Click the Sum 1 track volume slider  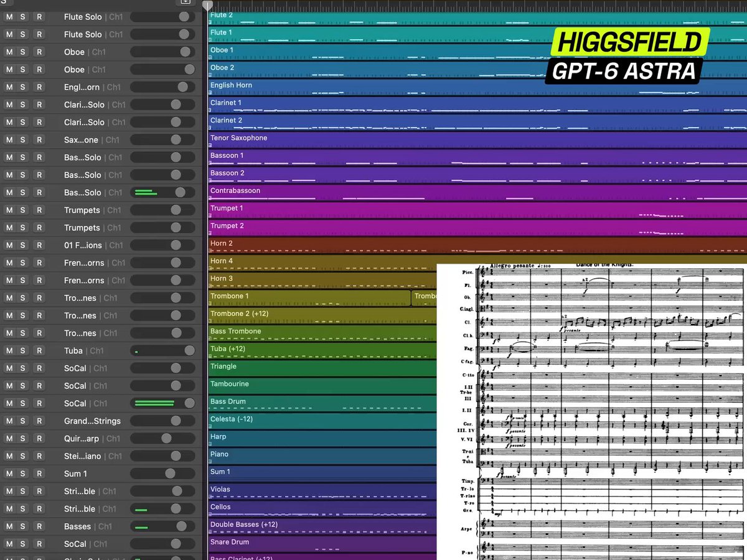click(162, 474)
